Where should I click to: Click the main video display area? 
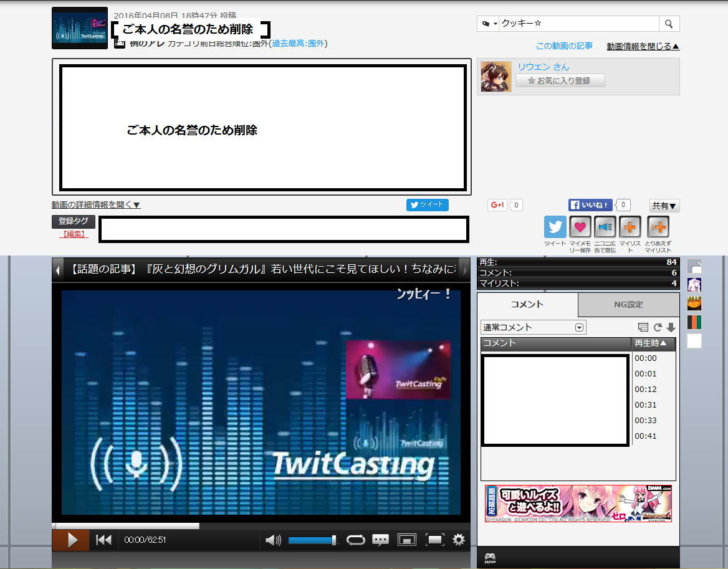click(261, 402)
